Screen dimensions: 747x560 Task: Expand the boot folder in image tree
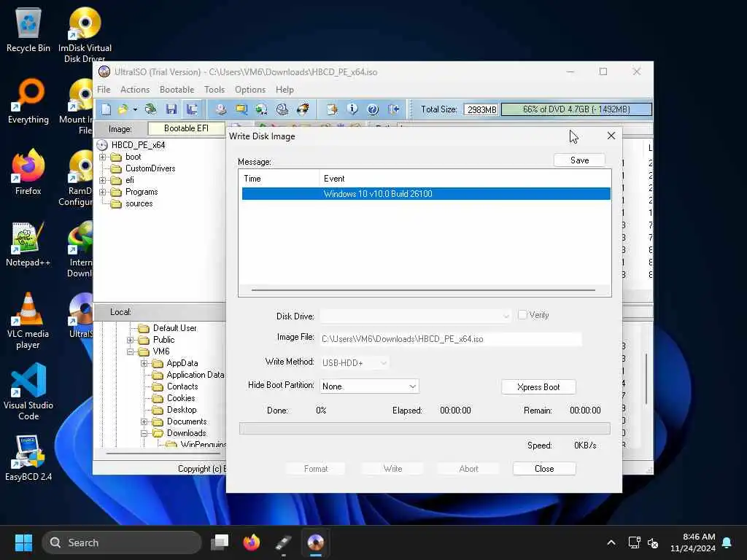click(102, 157)
